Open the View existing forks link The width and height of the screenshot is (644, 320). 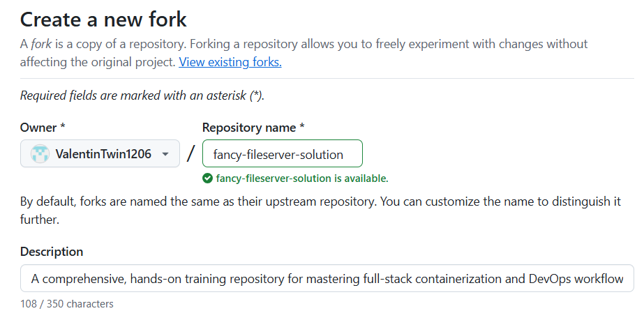tap(230, 62)
